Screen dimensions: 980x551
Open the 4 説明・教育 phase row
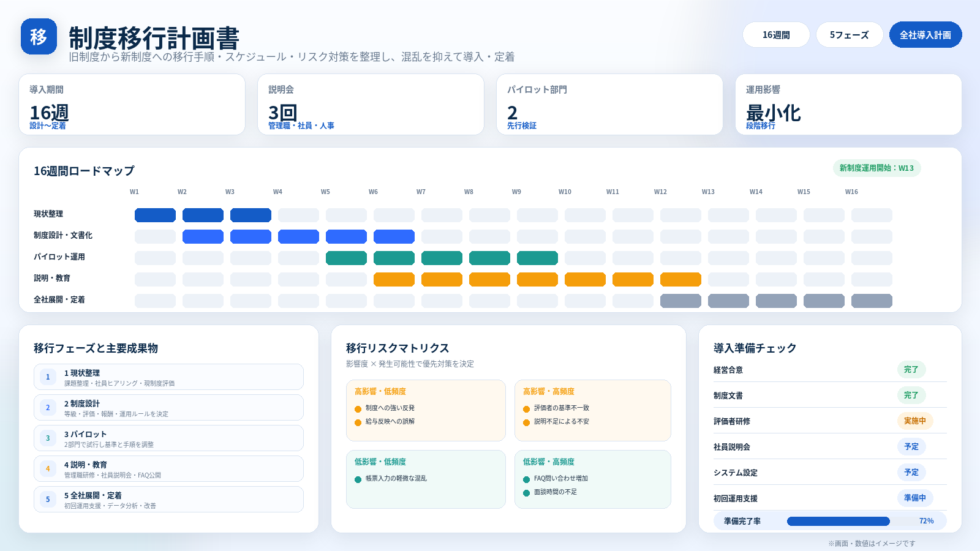coord(168,469)
